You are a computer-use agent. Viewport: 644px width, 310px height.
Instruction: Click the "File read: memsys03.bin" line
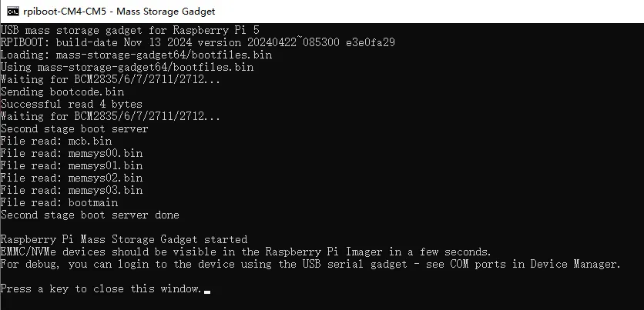pyautogui.click(x=72, y=190)
